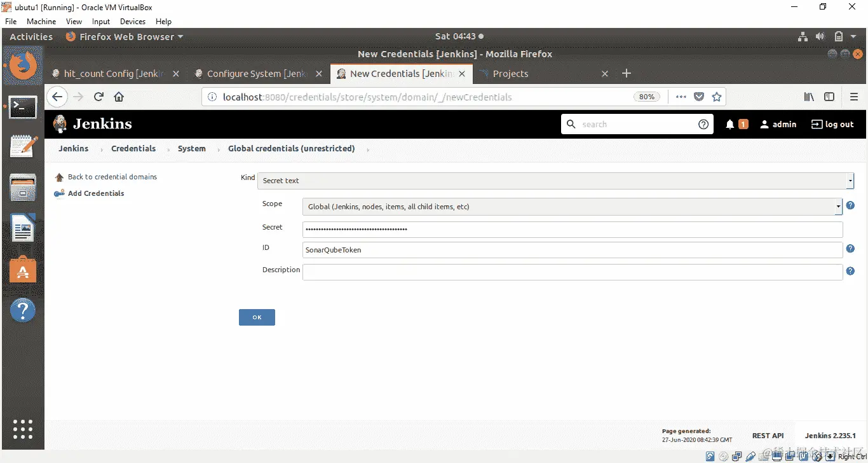The image size is (868, 463).
Task: Focus the Secret password field
Action: (x=573, y=229)
